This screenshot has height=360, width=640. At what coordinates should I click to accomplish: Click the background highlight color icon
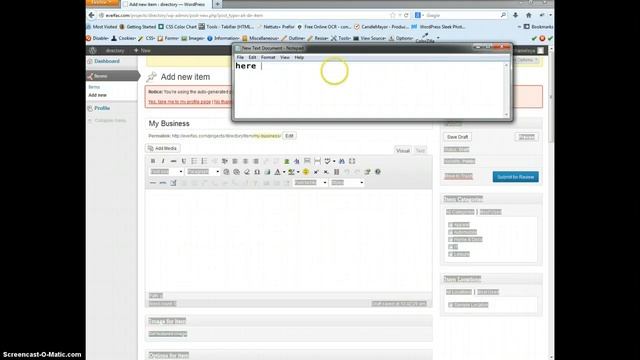point(291,172)
